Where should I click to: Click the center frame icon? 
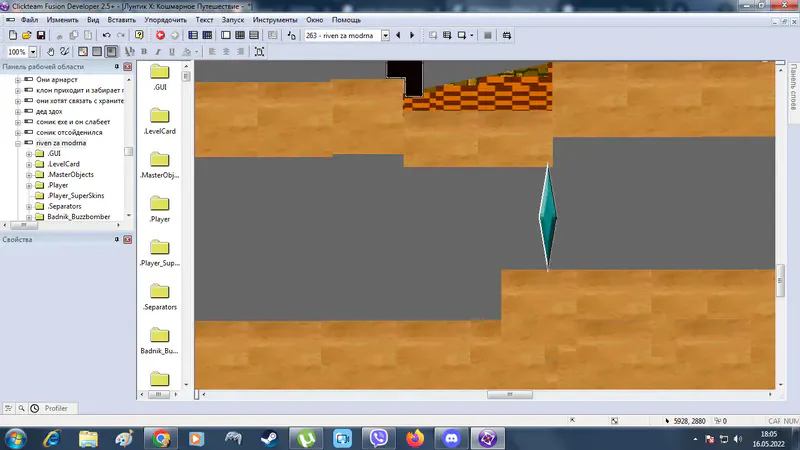[x=259, y=52]
